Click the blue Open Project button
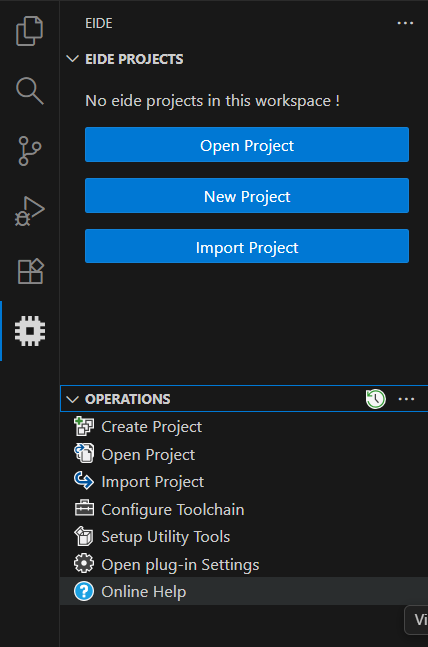Screen dimensions: 428x647 tap(247, 145)
